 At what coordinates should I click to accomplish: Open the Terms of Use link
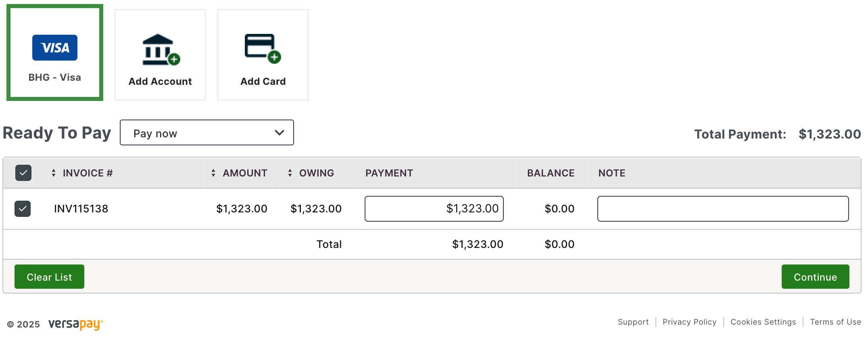tap(835, 322)
